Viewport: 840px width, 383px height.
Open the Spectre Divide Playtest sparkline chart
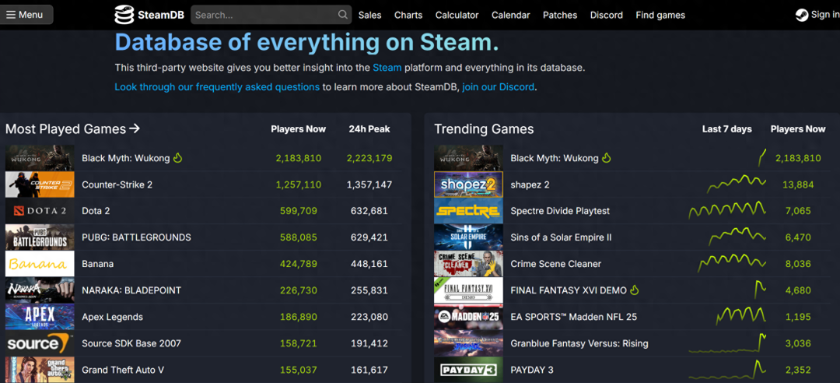coord(728,211)
